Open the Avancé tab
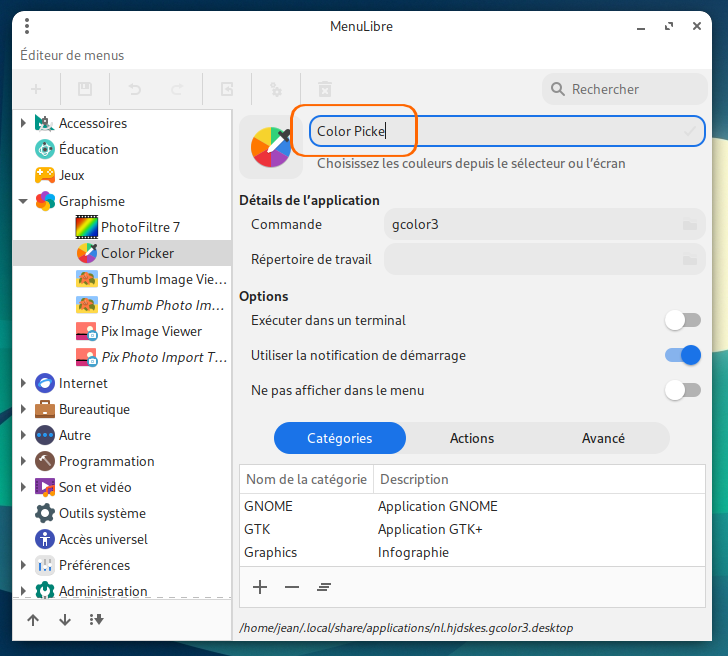The width and height of the screenshot is (728, 656). click(603, 438)
